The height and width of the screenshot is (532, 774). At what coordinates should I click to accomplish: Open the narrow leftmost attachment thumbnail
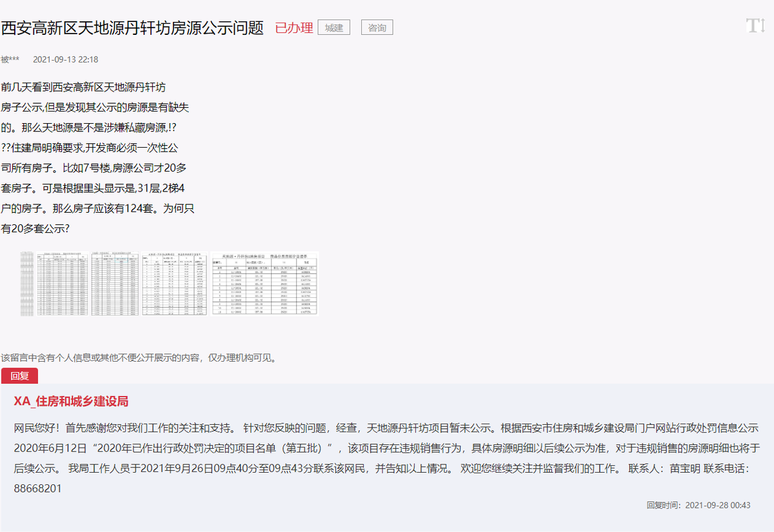(27, 284)
